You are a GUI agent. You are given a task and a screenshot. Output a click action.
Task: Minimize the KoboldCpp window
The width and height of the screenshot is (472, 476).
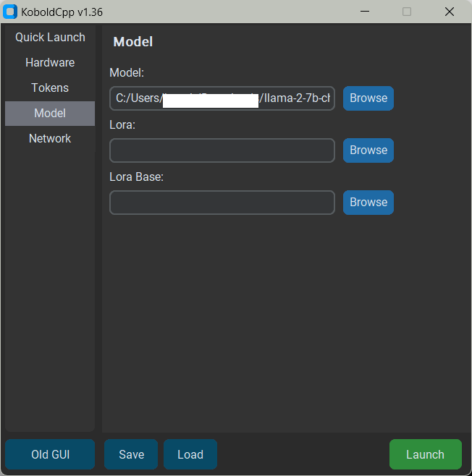pyautogui.click(x=365, y=12)
